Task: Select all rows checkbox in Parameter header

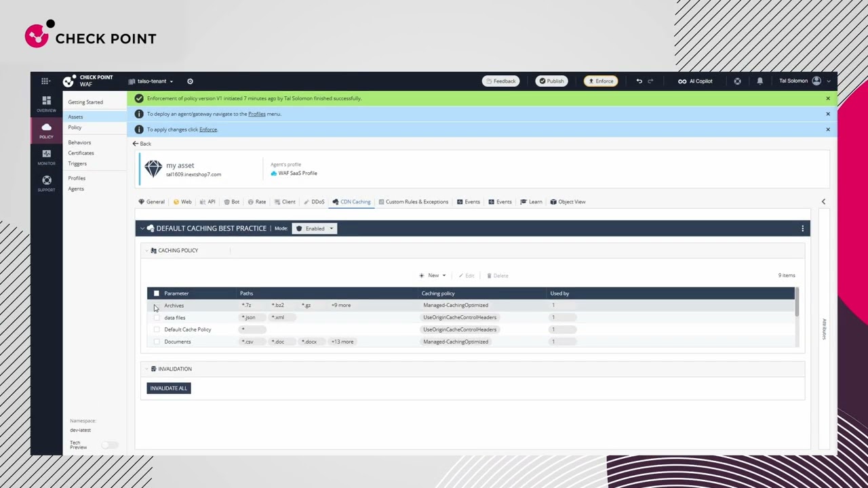Action: [157, 293]
